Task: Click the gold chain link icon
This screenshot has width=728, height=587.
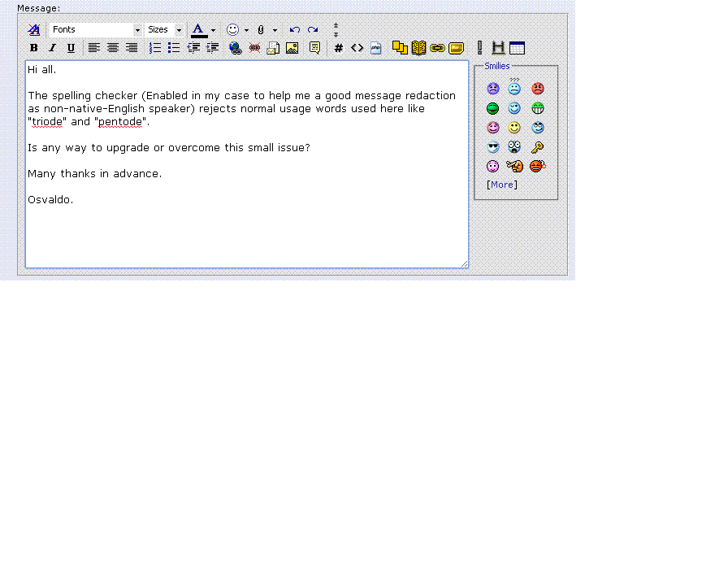Action: tap(437, 48)
